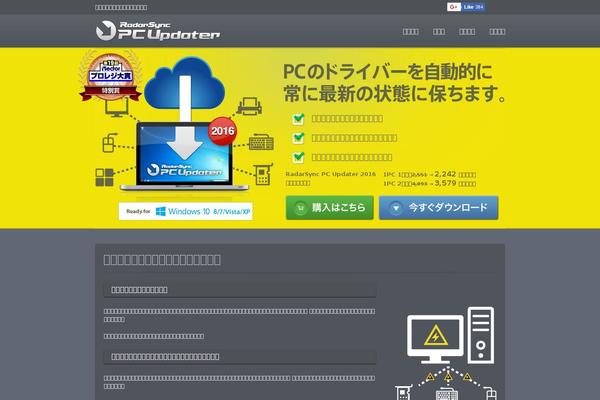Click the 常に最新の状態に保ちます headline line

(x=395, y=94)
